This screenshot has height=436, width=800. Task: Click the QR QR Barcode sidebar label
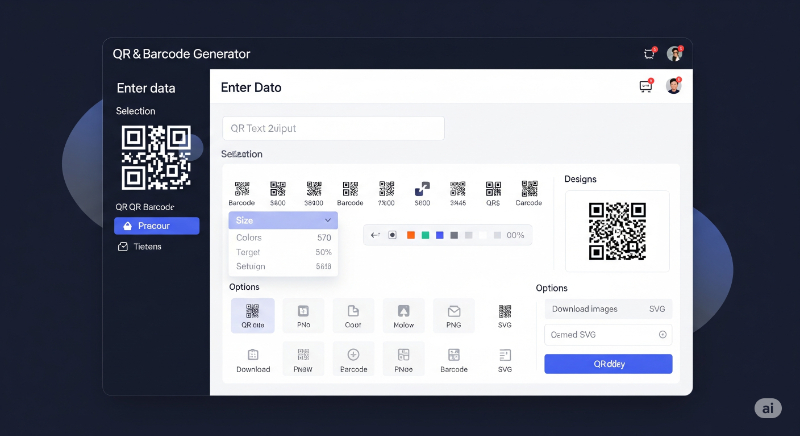[145, 207]
